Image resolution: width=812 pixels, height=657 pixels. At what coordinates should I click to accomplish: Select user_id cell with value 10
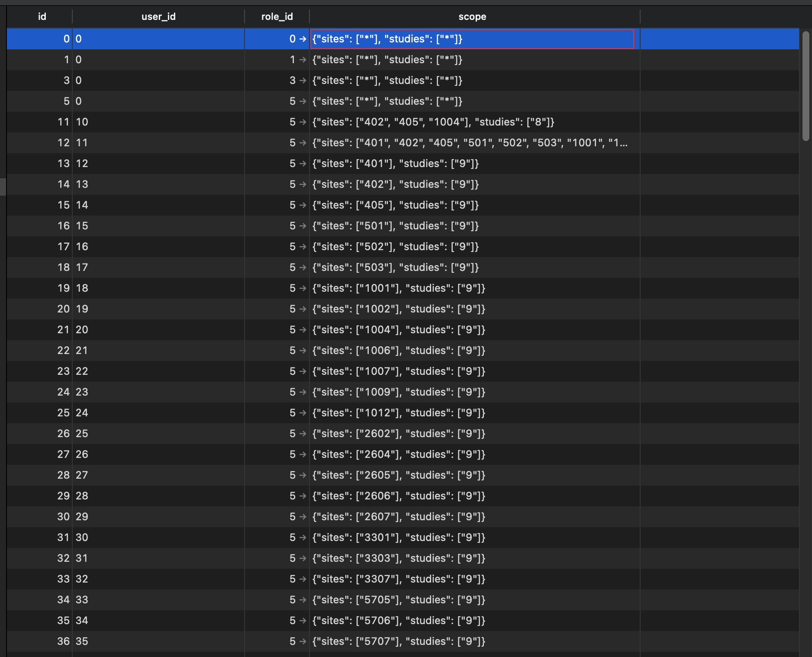158,122
